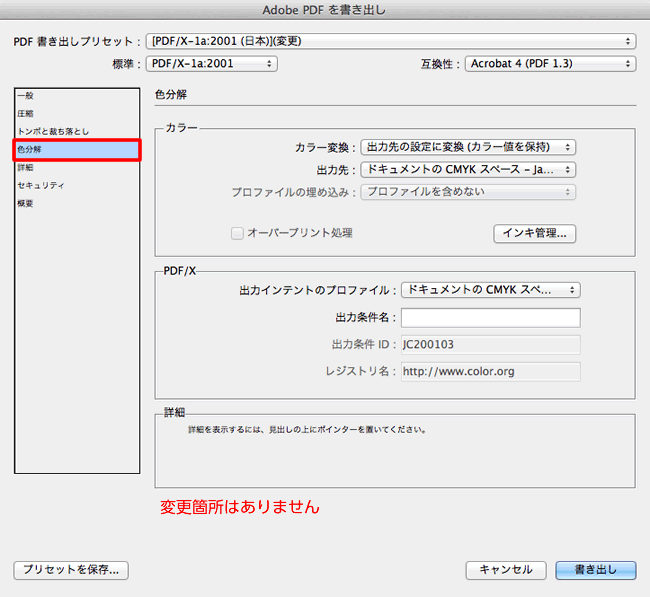The image size is (650, 597).
Task: Open the 詳細 item in the sidebar list
Action: point(24,168)
